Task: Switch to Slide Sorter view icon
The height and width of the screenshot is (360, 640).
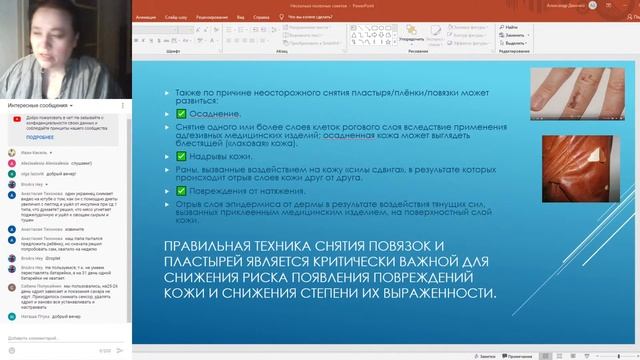Action: pos(560,356)
